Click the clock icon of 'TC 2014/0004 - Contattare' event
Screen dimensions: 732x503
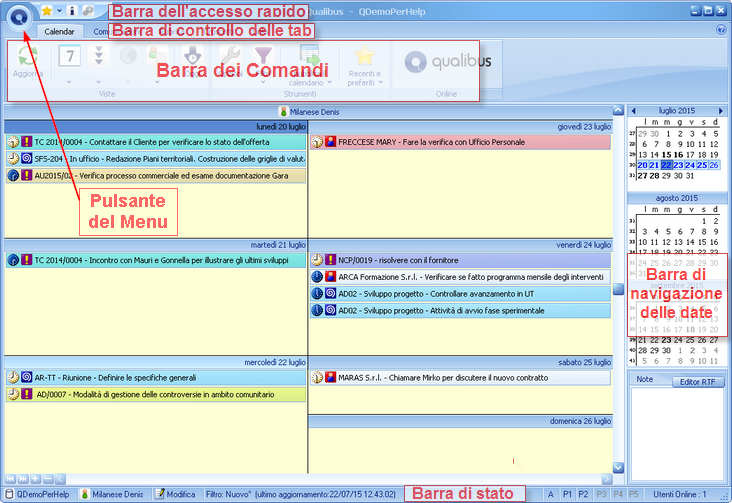(x=13, y=142)
